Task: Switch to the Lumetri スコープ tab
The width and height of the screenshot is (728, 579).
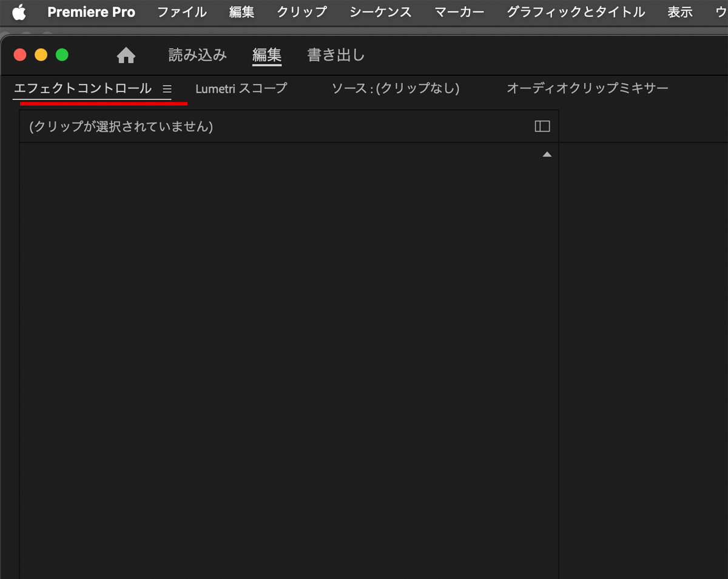Action: pos(241,89)
